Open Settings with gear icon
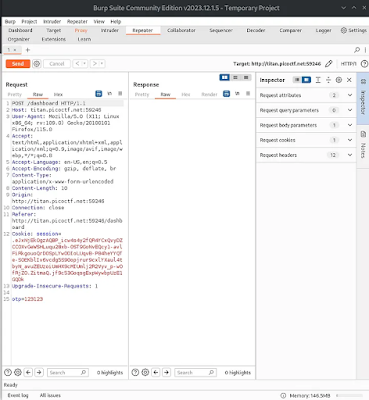 pyautogui.click(x=353, y=30)
